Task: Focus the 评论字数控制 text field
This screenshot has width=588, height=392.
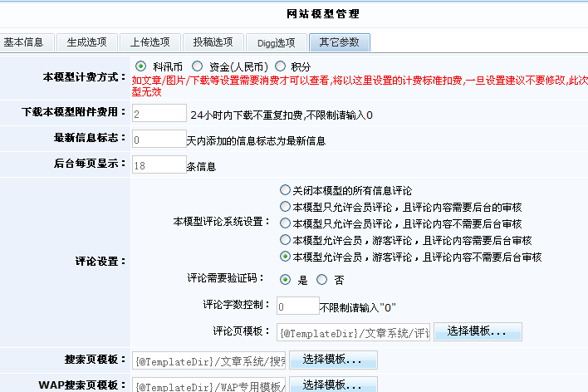Action: tap(297, 306)
